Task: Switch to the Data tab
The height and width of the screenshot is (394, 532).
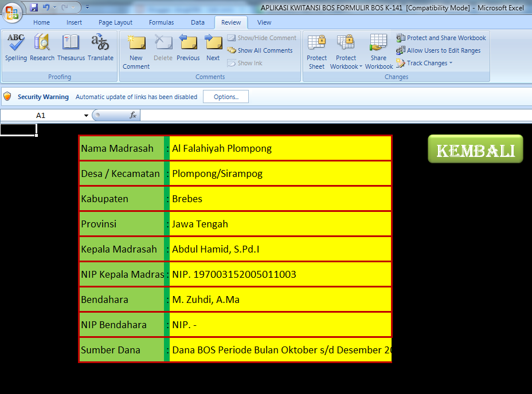Action: coord(197,22)
